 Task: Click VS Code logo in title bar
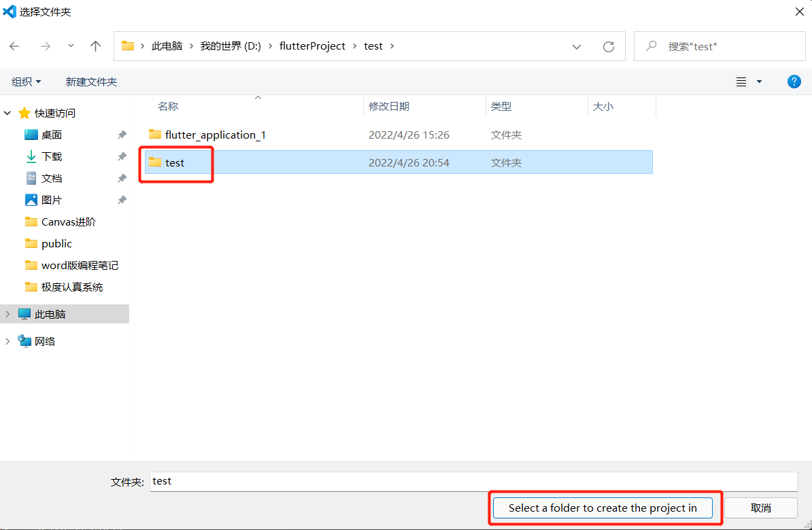tap(10, 12)
